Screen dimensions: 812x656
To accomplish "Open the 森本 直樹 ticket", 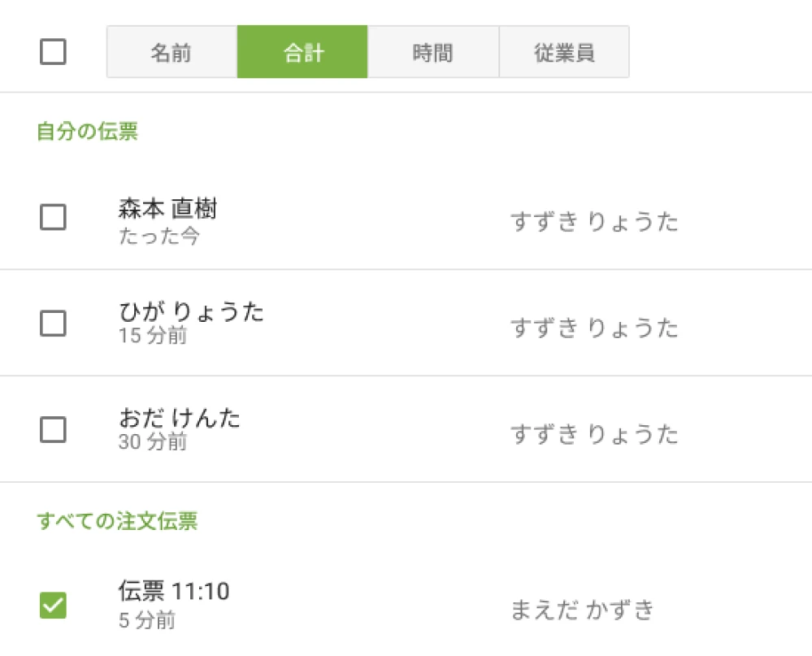I will 166,210.
